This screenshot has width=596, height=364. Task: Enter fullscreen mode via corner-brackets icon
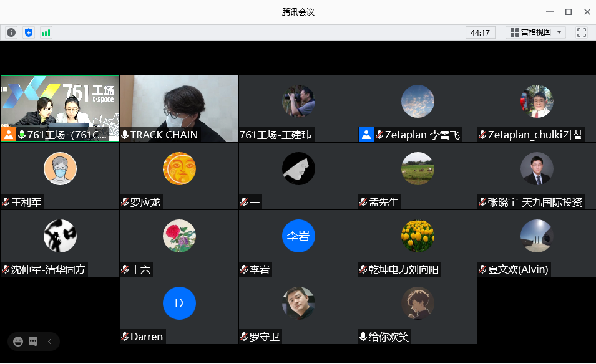pos(581,32)
